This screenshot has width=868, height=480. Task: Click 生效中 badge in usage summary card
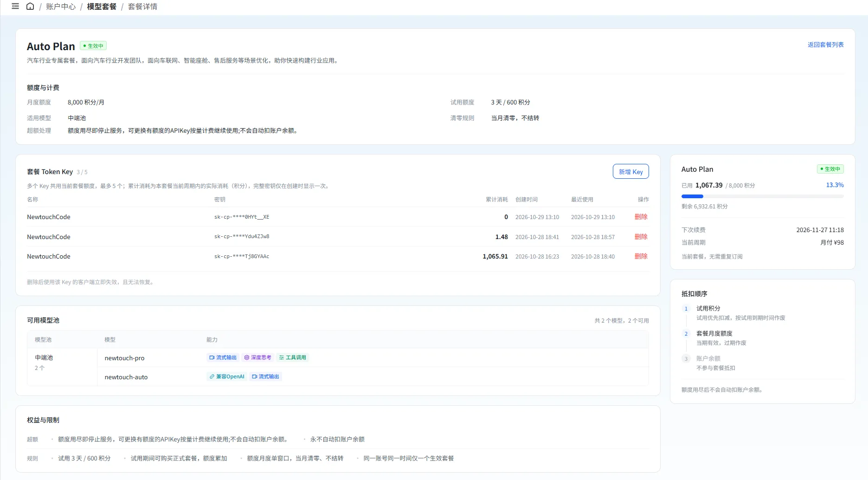pos(830,169)
